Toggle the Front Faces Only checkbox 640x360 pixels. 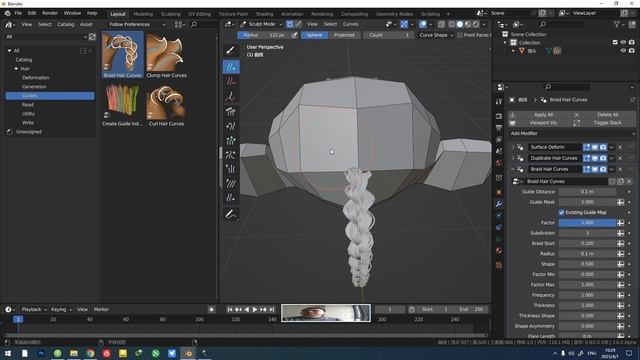[x=460, y=35]
